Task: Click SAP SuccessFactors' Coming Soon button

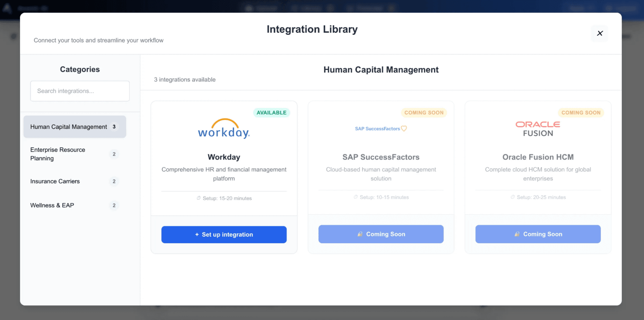Action: 381,234
